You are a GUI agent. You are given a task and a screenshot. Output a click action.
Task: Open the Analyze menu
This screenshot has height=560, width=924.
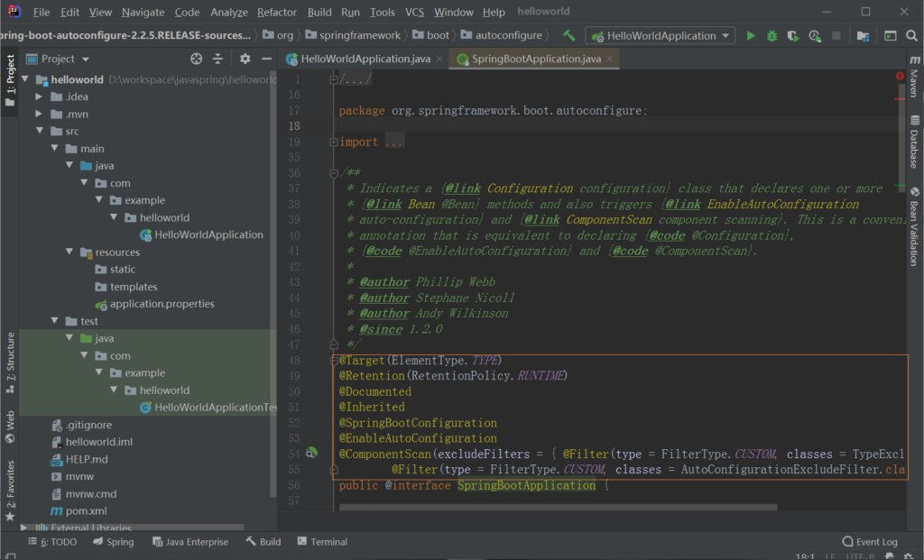point(228,12)
